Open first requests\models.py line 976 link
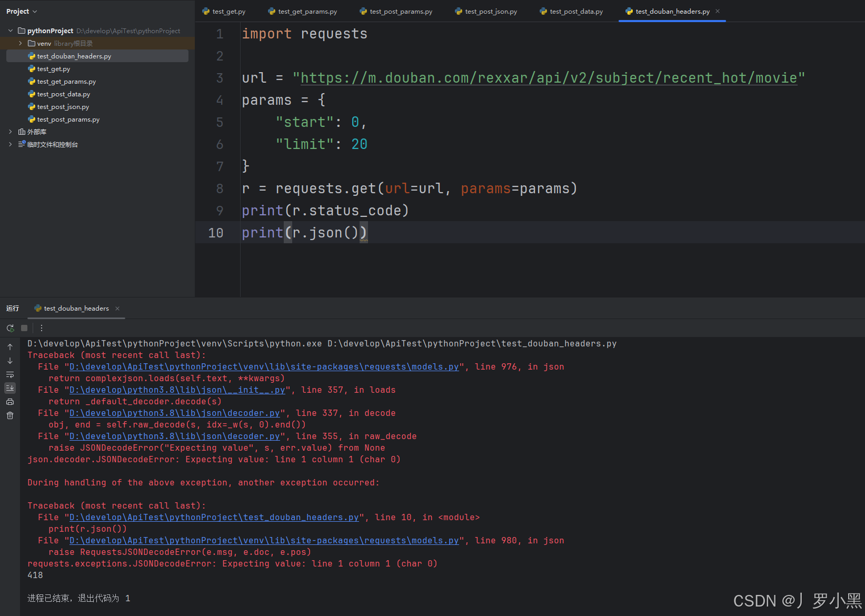865x616 pixels. (x=264, y=367)
